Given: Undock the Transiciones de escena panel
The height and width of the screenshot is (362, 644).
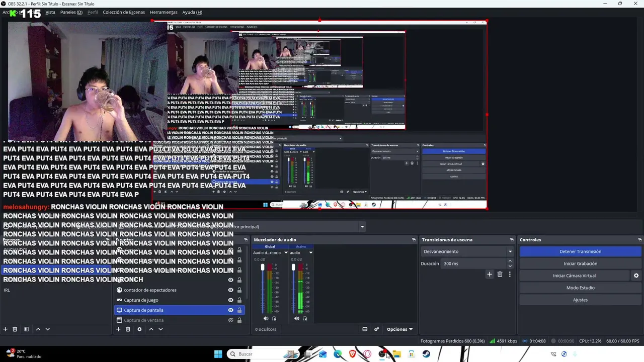Looking at the screenshot, I should click(512, 240).
